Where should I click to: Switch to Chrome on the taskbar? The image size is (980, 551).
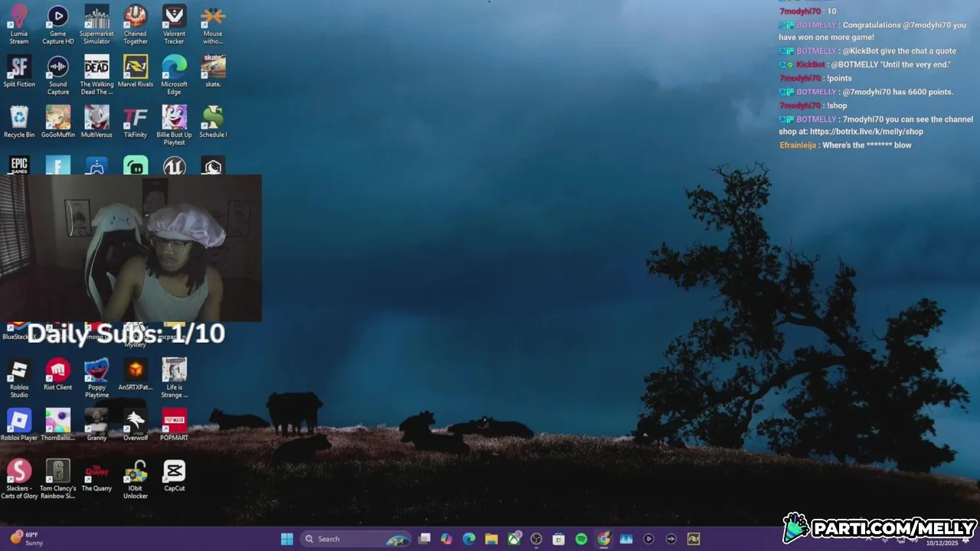click(603, 539)
